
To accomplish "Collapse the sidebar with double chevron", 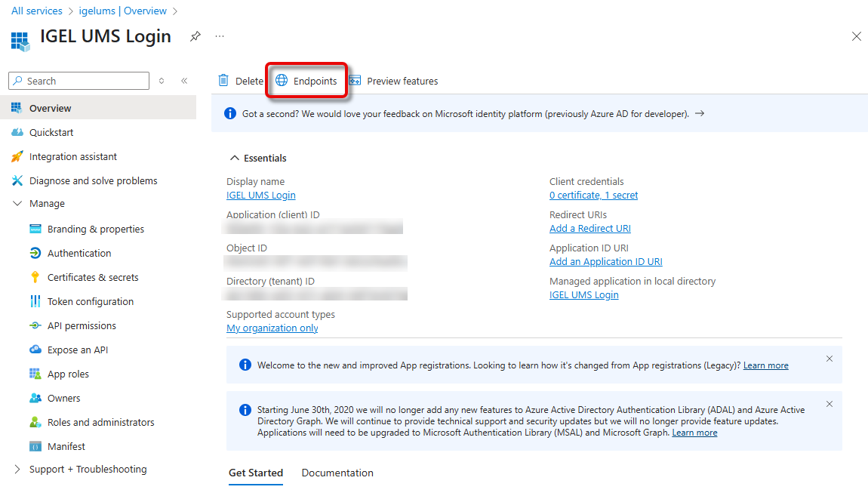I will click(x=184, y=81).
